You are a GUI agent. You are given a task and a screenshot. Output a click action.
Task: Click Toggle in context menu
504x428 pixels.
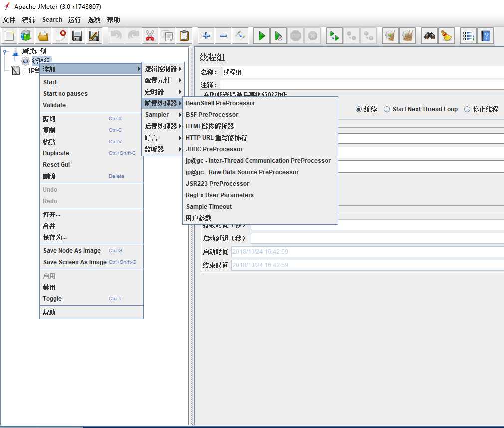click(x=91, y=299)
